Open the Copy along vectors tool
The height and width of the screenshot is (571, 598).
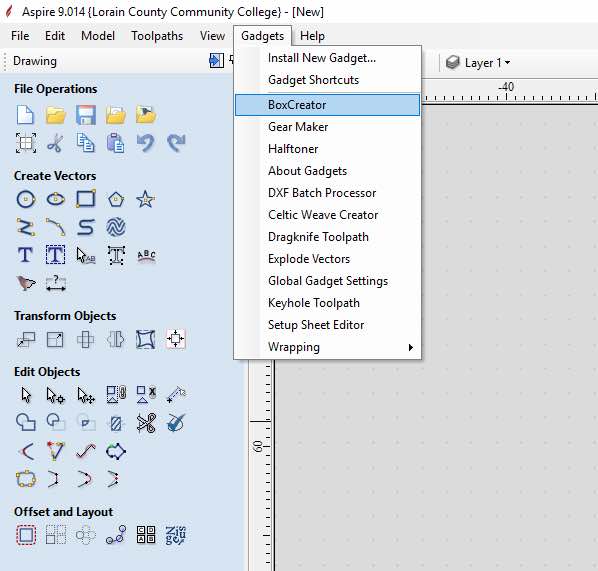116,535
